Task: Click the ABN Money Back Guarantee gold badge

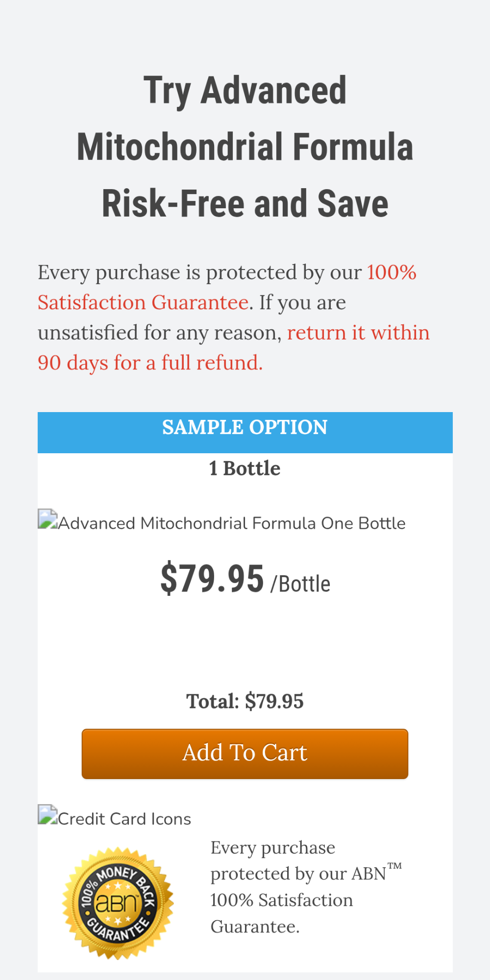Action: click(118, 903)
